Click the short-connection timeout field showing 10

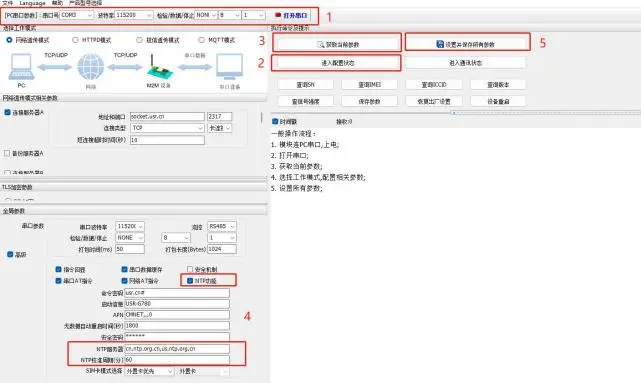[167, 140]
